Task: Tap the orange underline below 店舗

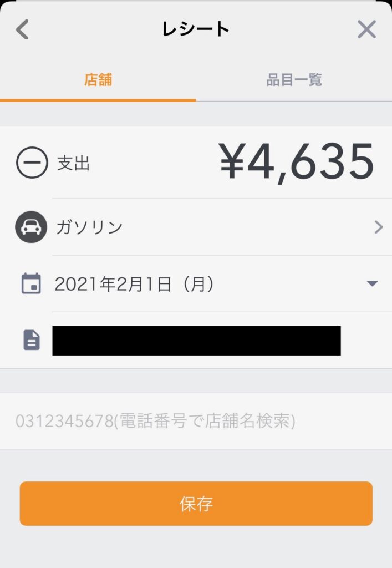Action: pos(98,100)
